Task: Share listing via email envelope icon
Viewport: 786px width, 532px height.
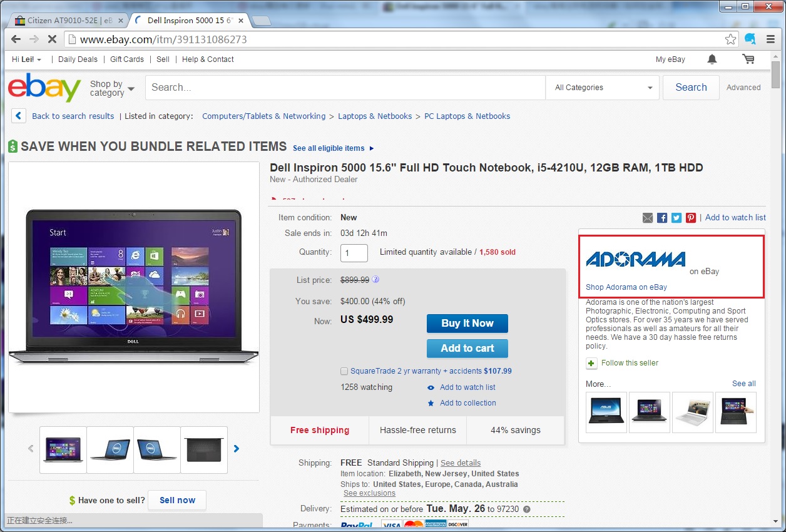Action: (x=648, y=218)
